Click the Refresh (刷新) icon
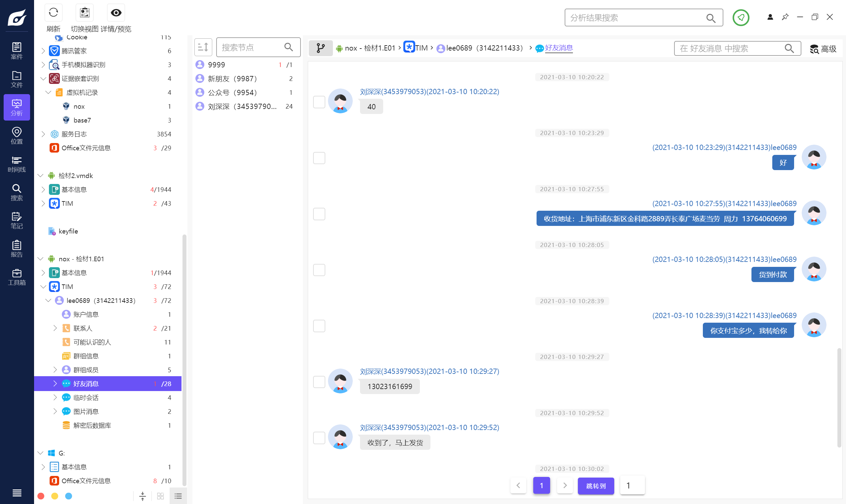Image resolution: width=846 pixels, height=504 pixels. [x=53, y=13]
